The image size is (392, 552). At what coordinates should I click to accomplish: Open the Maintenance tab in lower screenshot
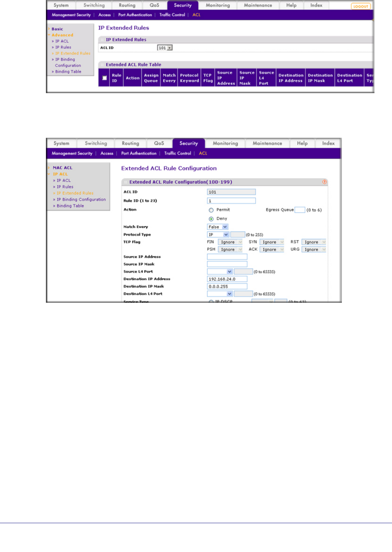pyautogui.click(x=267, y=143)
